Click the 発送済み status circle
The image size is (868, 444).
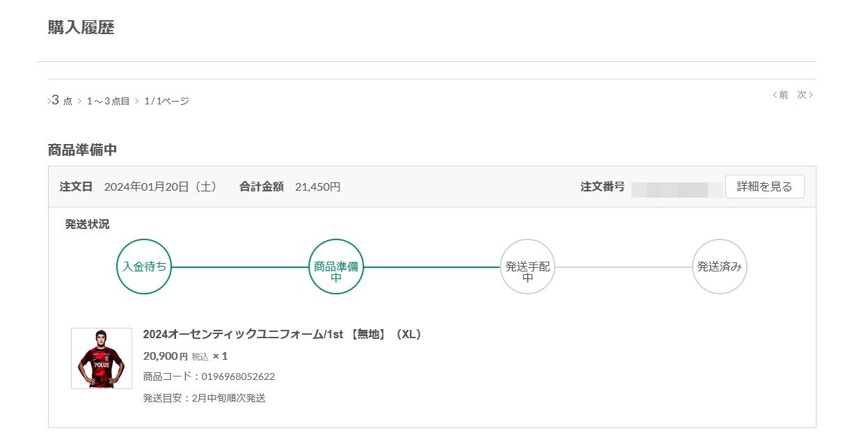(719, 267)
